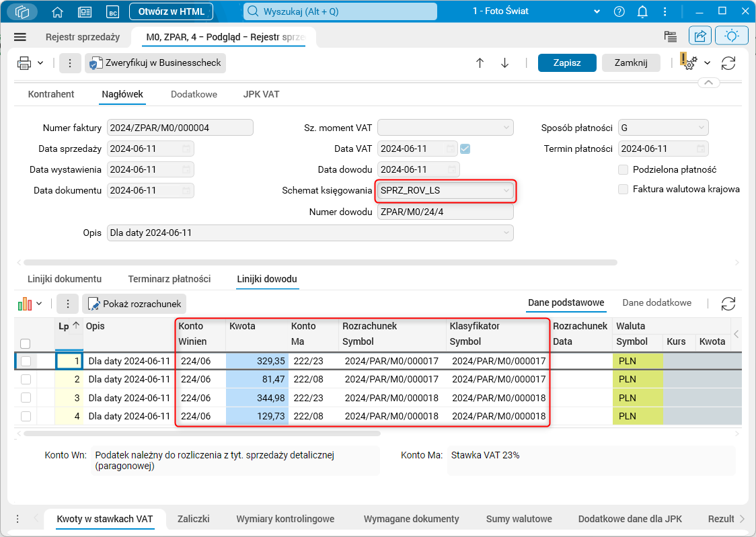Click the BC icon in title bar
This screenshot has width=756, height=537.
pyautogui.click(x=113, y=11)
